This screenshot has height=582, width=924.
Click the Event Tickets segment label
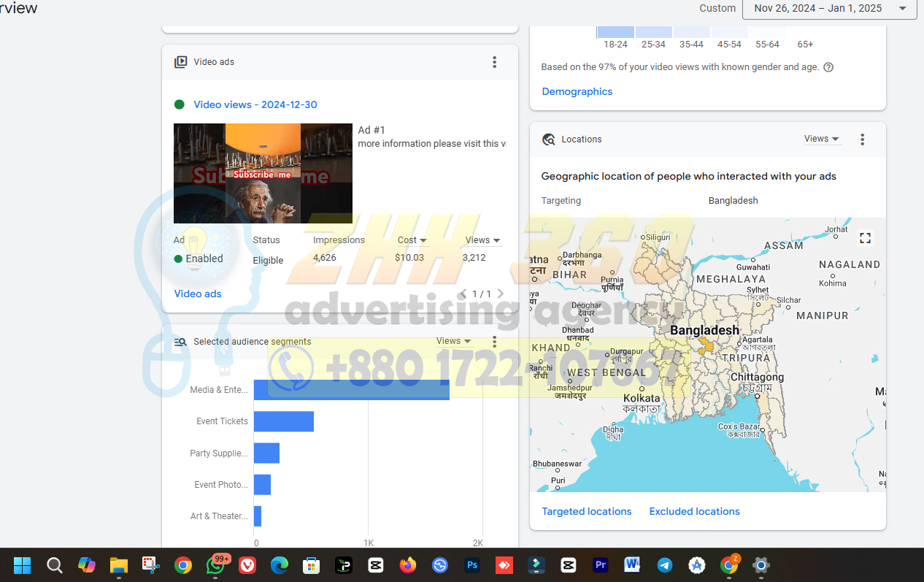pos(222,421)
